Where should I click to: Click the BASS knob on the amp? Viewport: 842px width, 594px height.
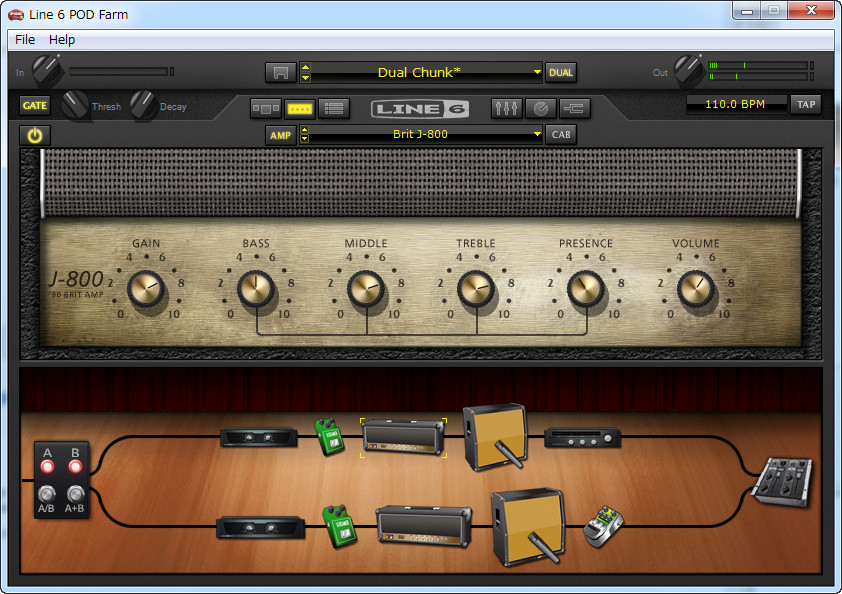point(256,289)
